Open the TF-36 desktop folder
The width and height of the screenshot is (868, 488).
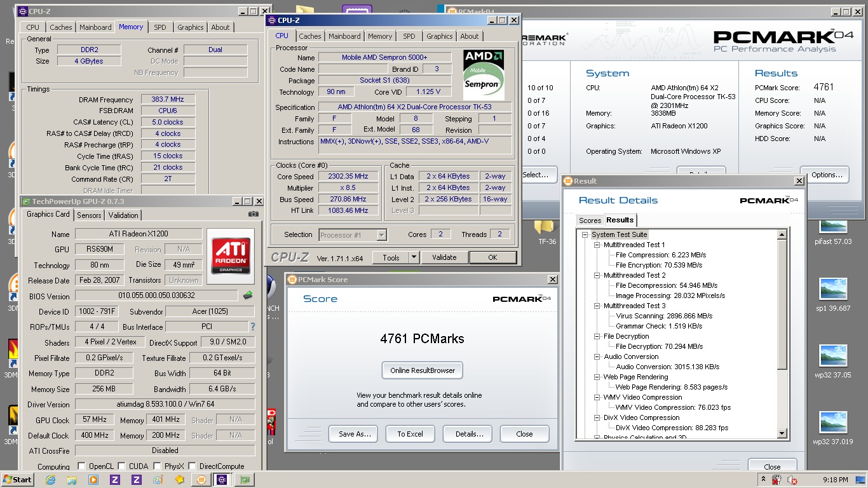tap(546, 232)
